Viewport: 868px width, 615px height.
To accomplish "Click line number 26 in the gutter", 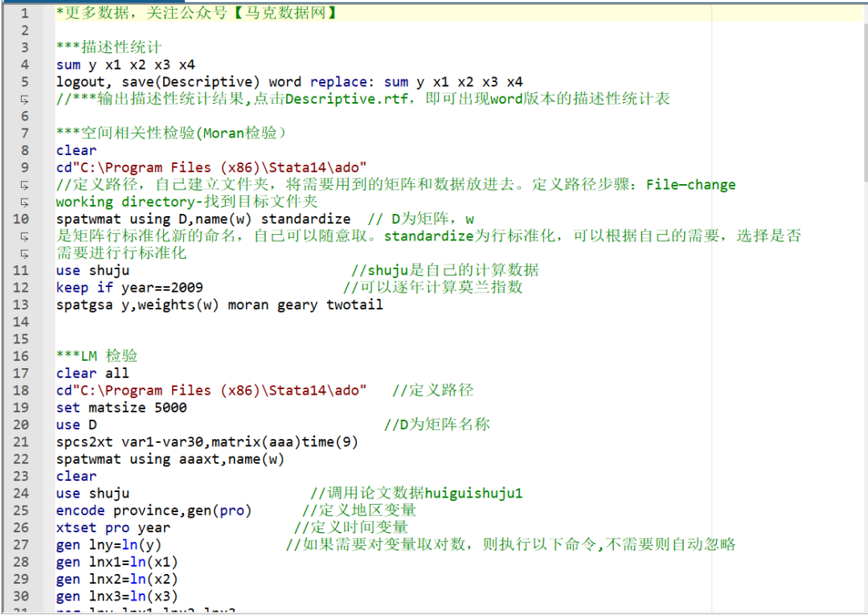I will 21,528.
